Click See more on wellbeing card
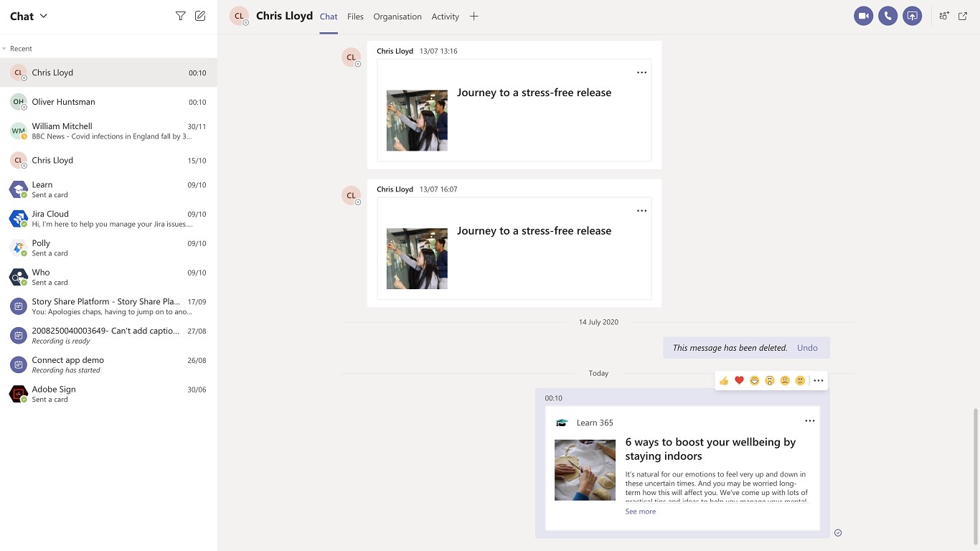The image size is (980, 551). (x=640, y=512)
